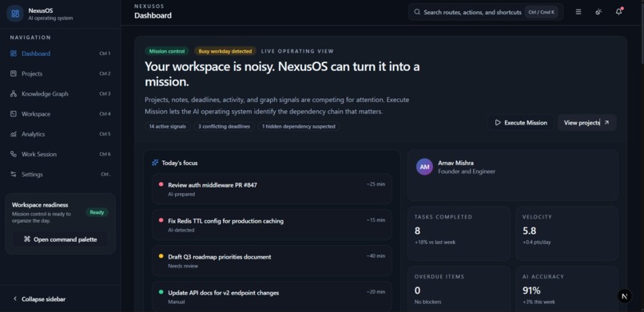Click the LIVE OPERATING VIEW label

(x=297, y=51)
